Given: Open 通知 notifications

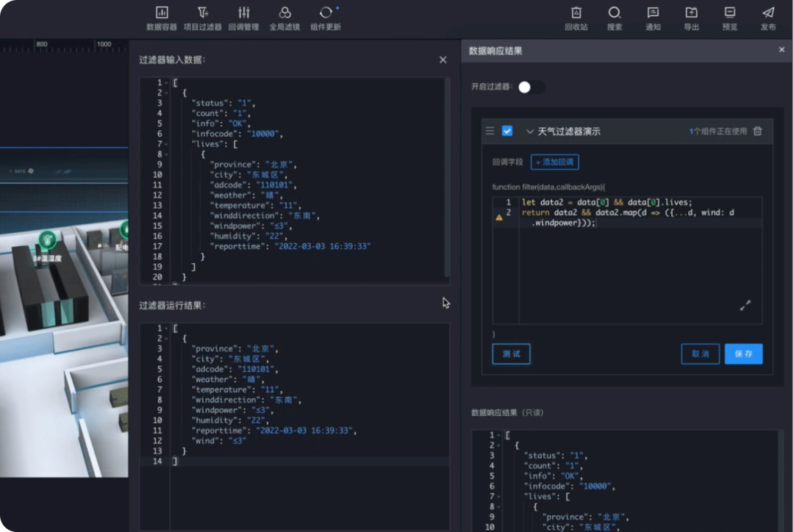Looking at the screenshot, I should 653,18.
